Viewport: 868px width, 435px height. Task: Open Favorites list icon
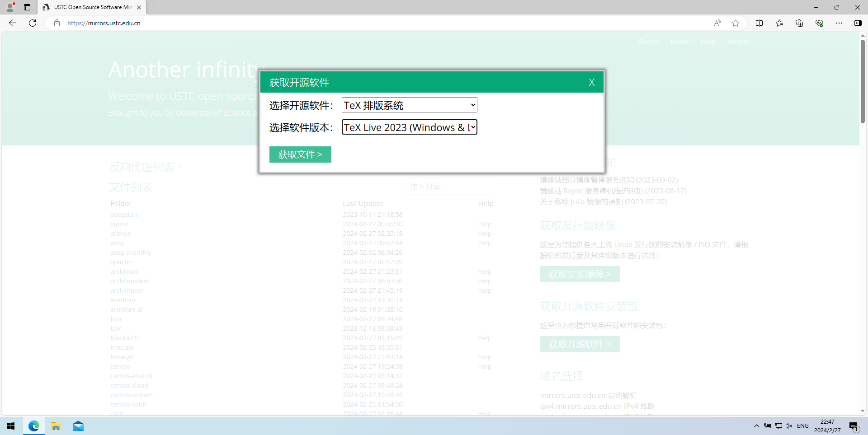(x=779, y=23)
